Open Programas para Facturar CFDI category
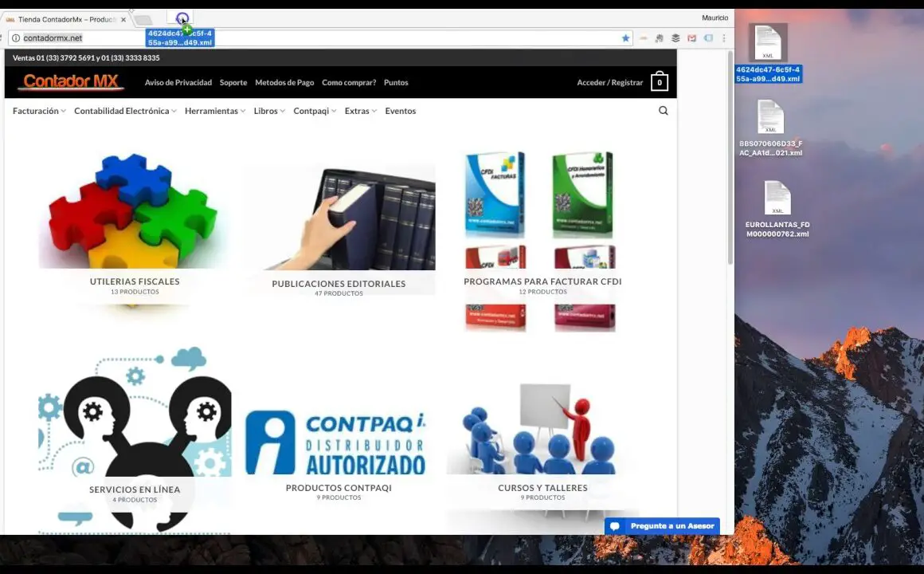 (x=542, y=241)
